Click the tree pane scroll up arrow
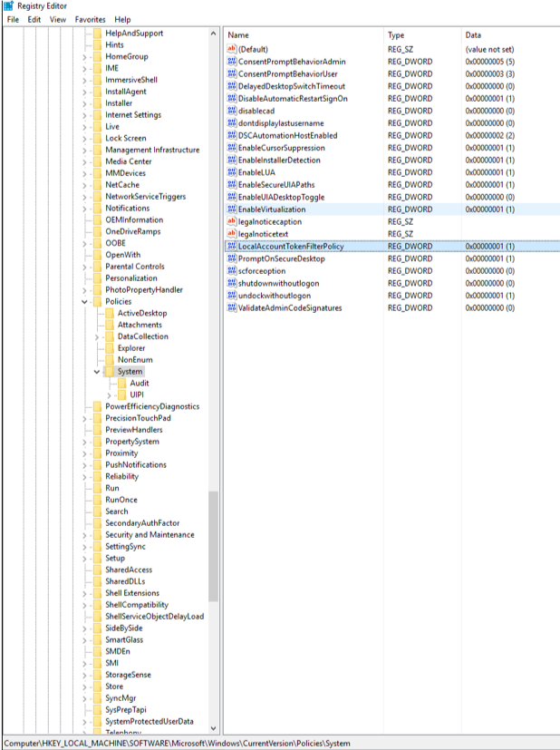This screenshot has width=560, height=750. pyautogui.click(x=213, y=34)
